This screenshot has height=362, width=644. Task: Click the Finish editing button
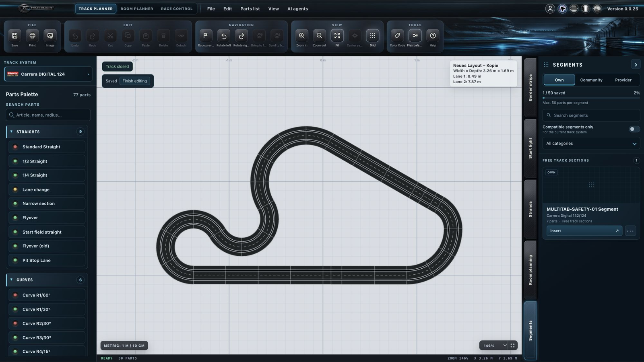(x=134, y=81)
